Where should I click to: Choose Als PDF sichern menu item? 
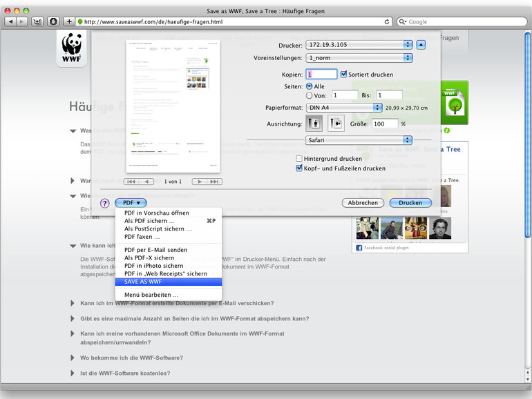click(169, 221)
